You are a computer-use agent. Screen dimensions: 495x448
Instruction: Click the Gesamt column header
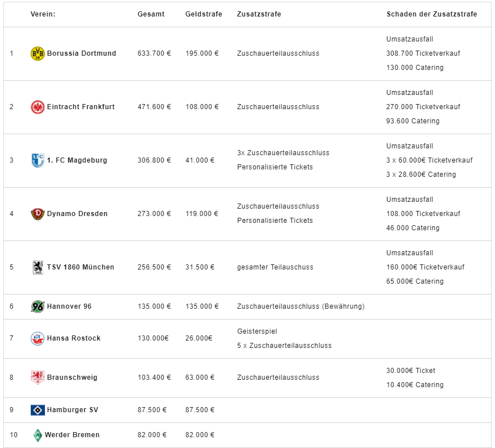[151, 14]
